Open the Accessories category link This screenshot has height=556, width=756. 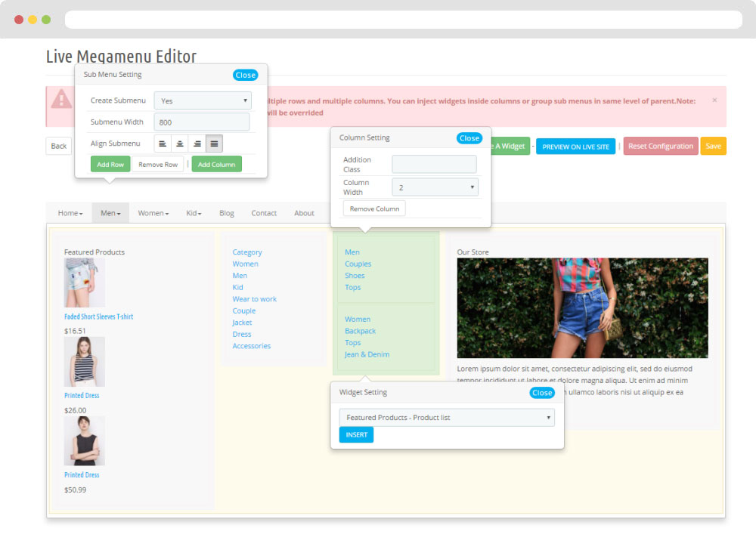coord(252,346)
